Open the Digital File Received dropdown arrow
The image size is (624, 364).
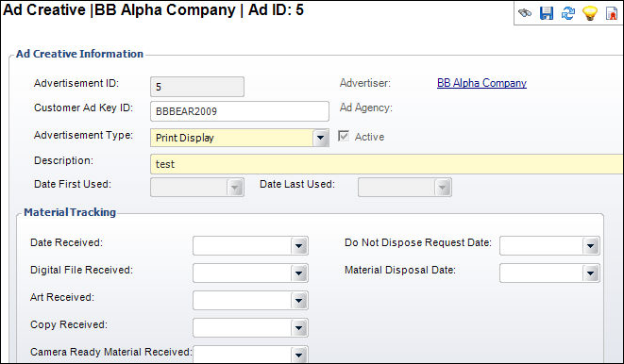pos(299,273)
